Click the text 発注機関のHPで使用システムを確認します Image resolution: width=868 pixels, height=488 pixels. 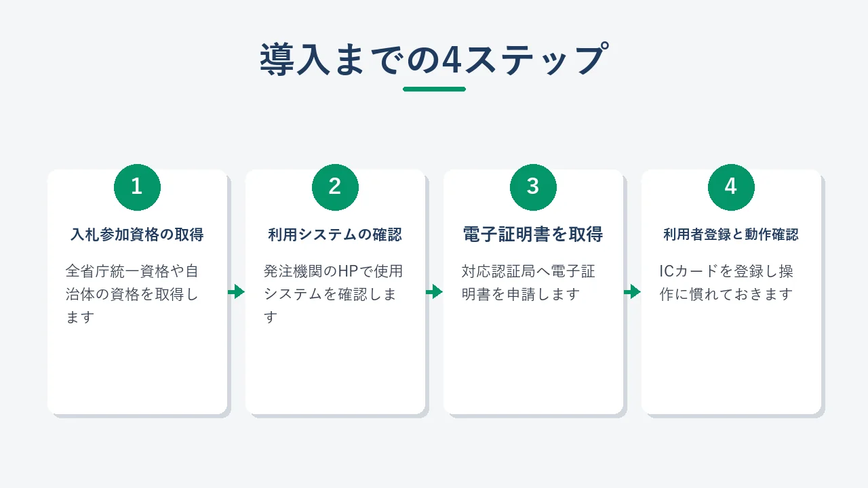(x=333, y=294)
